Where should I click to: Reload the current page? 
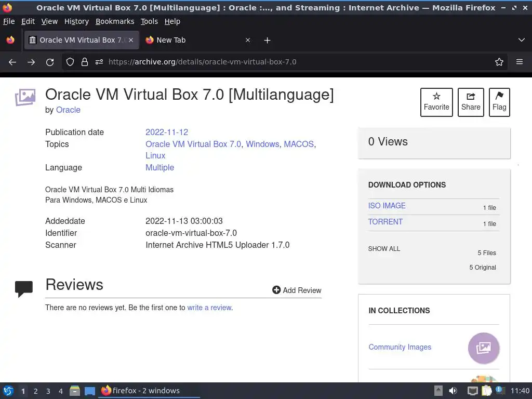50,62
